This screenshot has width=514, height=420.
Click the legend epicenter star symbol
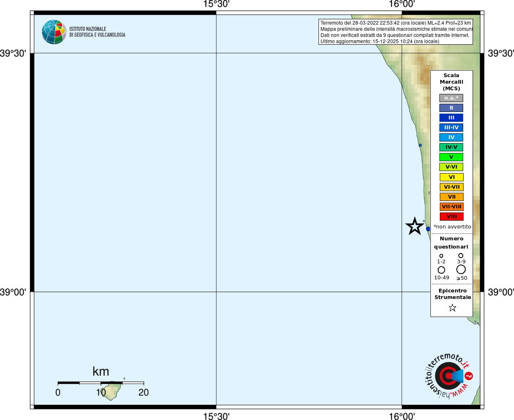click(x=453, y=308)
